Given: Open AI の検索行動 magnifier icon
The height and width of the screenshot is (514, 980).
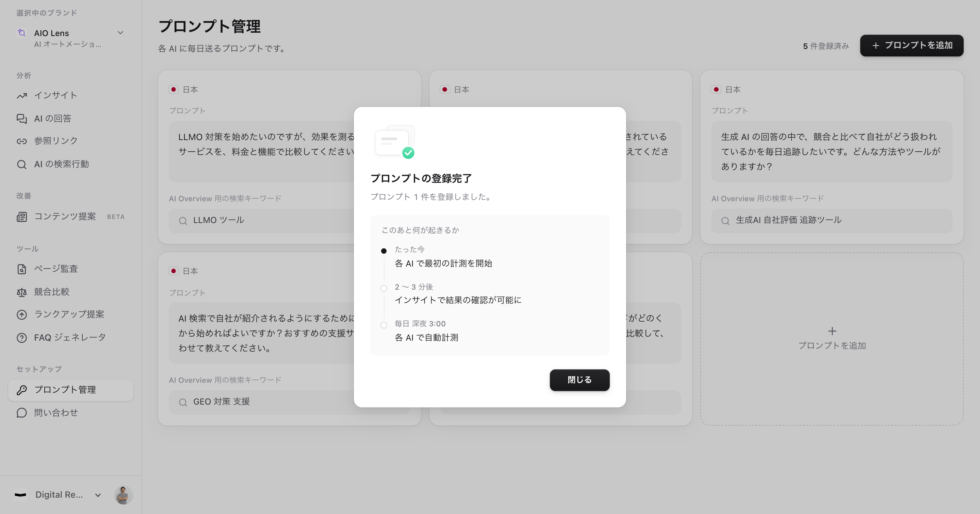Looking at the screenshot, I should tap(22, 164).
